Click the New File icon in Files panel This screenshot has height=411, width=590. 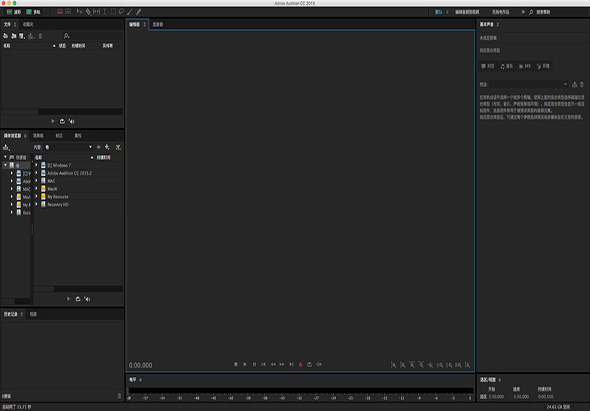click(22, 36)
